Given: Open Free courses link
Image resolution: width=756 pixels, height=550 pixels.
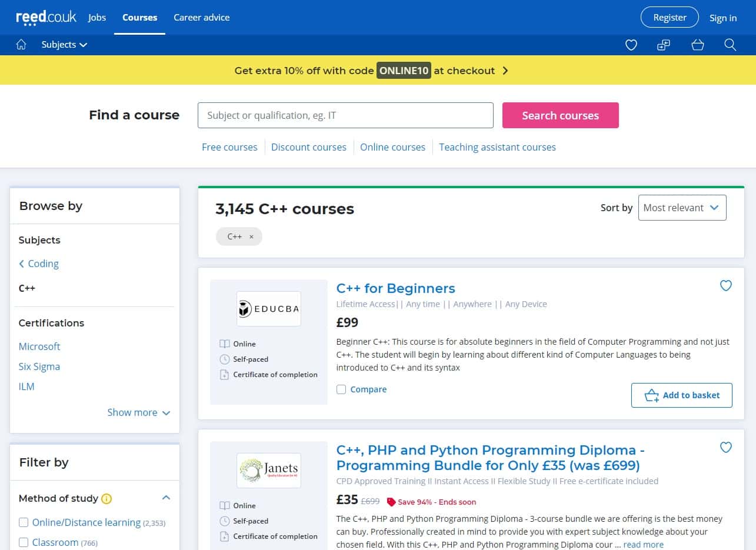Looking at the screenshot, I should (229, 147).
